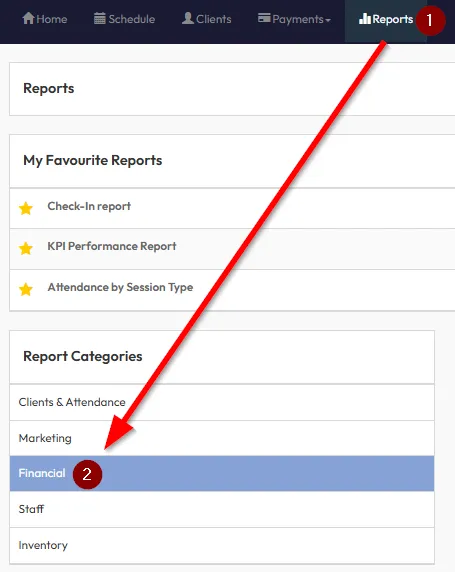This screenshot has height=572, width=455.
Task: Open Attendance by Session Type report
Action: [120, 287]
